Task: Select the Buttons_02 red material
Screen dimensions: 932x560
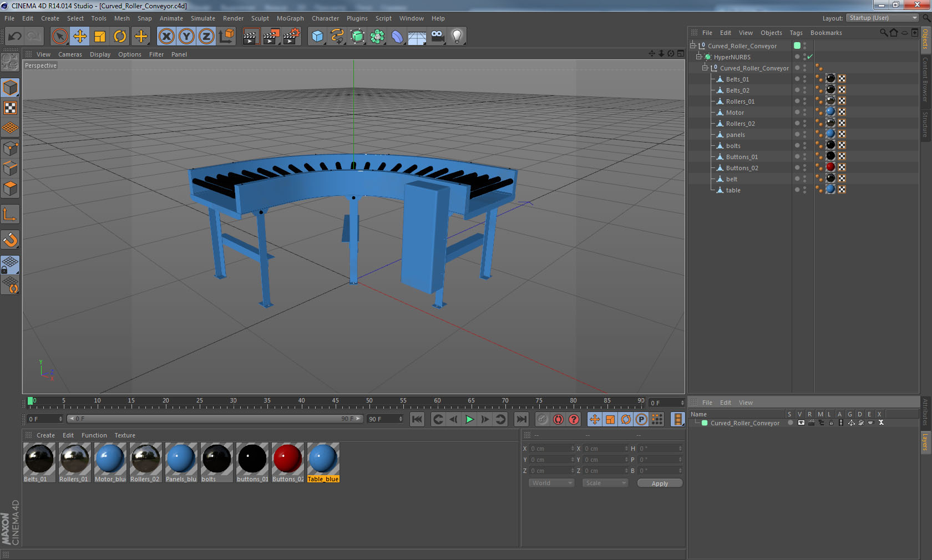Action: (x=287, y=462)
